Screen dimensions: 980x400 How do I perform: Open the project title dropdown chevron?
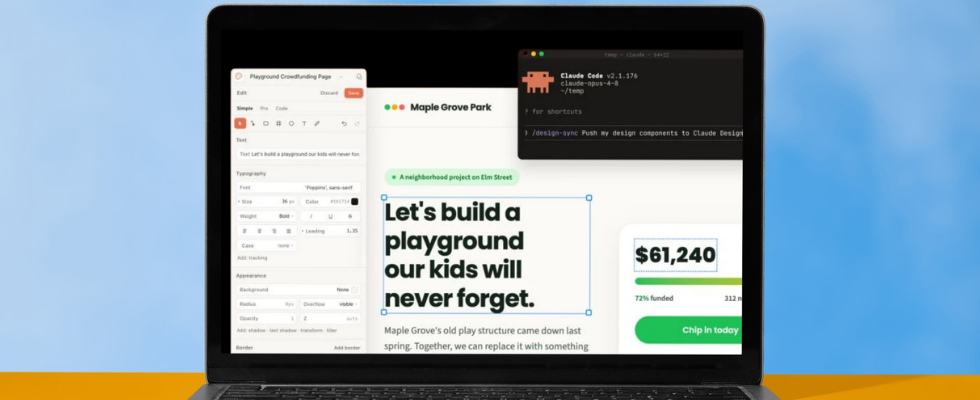[341, 77]
